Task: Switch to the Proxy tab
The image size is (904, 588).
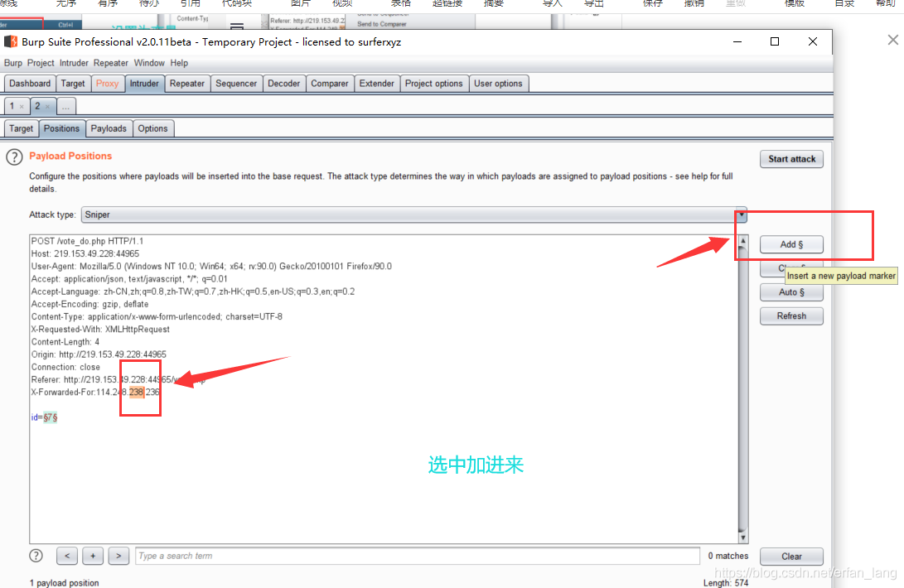Action: click(107, 84)
